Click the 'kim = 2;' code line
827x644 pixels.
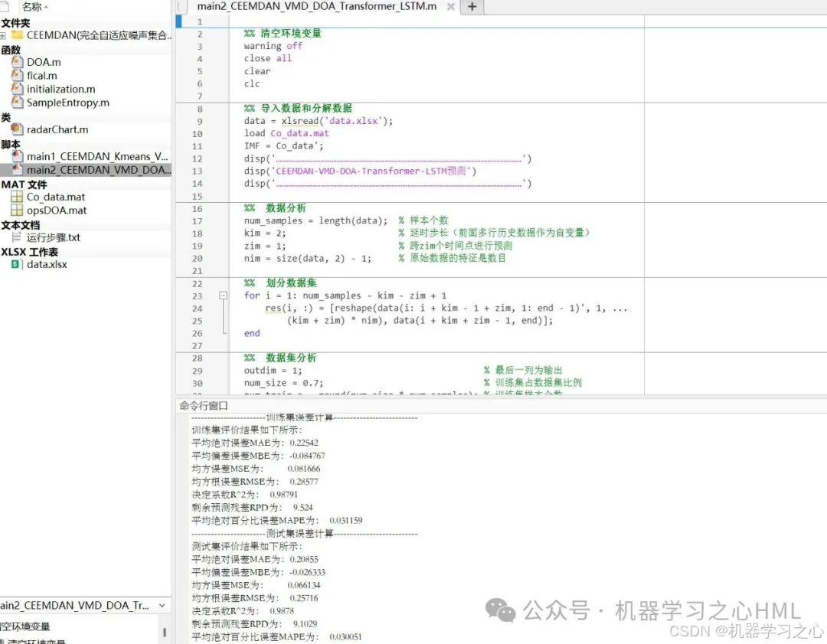pos(265,233)
